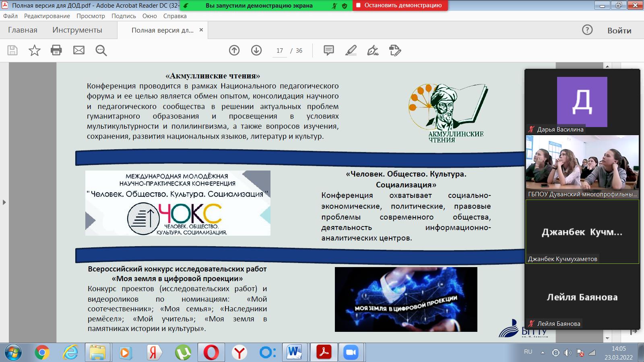Select the Highlight text pen tool
644x362 pixels.
(x=351, y=50)
